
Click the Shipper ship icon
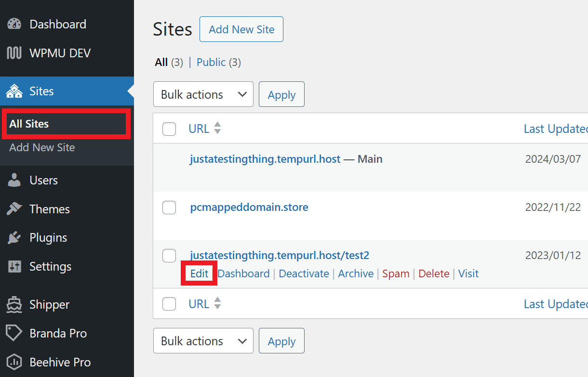(14, 304)
